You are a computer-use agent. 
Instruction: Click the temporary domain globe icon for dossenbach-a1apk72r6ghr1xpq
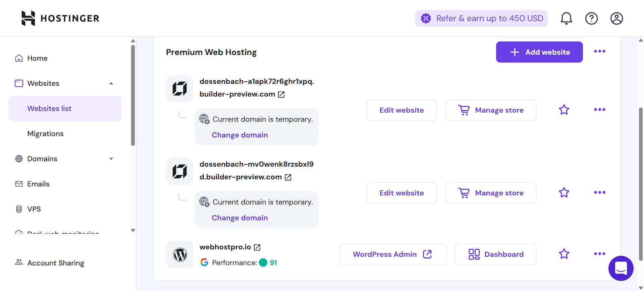(x=204, y=119)
